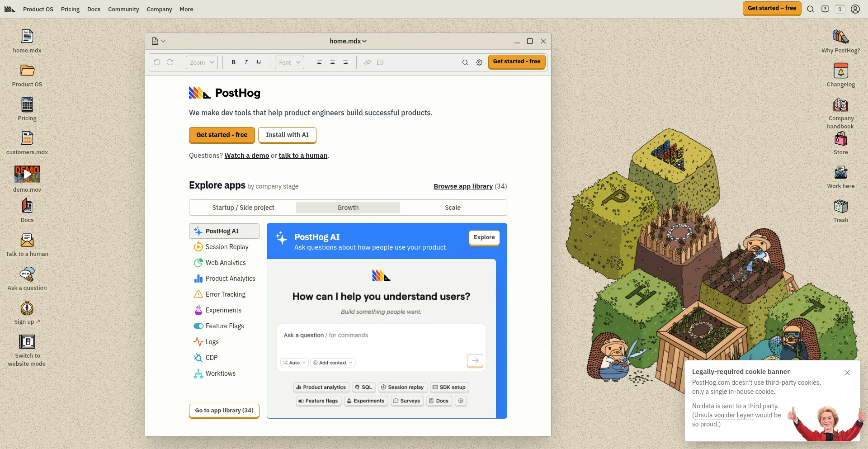
Task: Select the Scale stage tab
Action: 453,208
